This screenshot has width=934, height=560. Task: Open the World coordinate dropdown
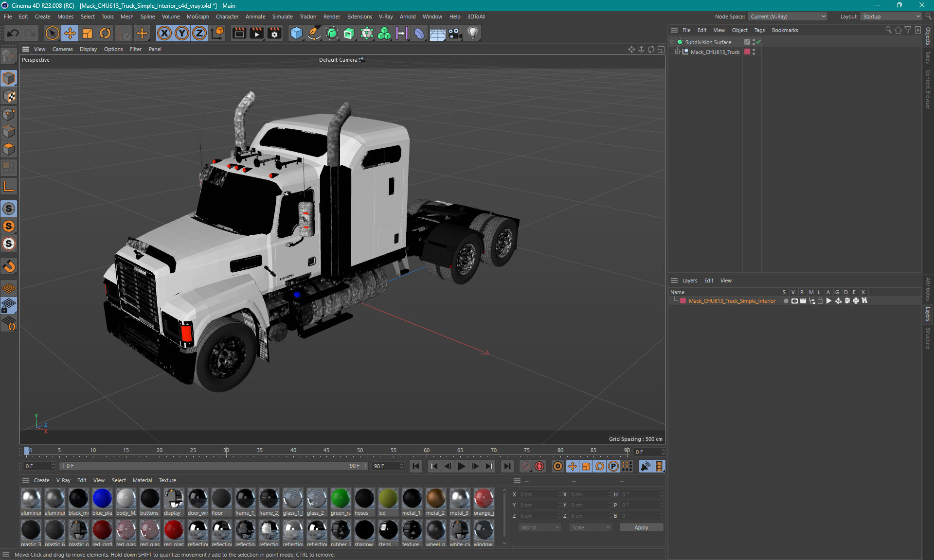(x=539, y=527)
